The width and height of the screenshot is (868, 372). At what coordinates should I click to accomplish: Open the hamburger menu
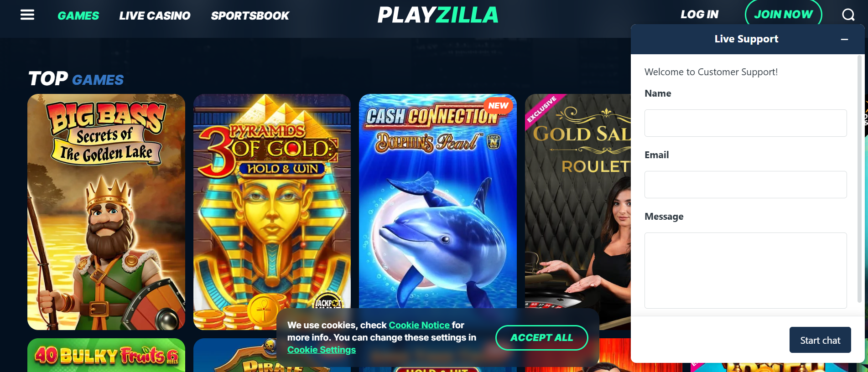pos(27,15)
